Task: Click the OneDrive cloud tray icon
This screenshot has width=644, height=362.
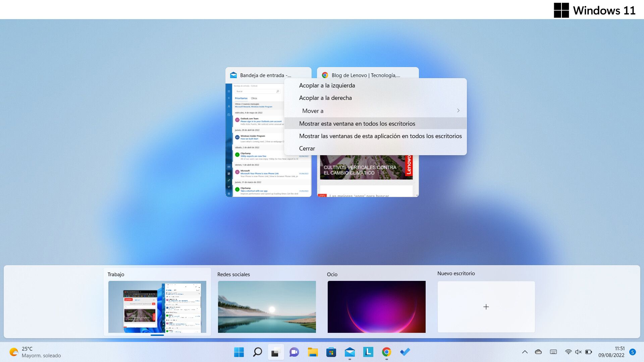Action: click(x=538, y=352)
